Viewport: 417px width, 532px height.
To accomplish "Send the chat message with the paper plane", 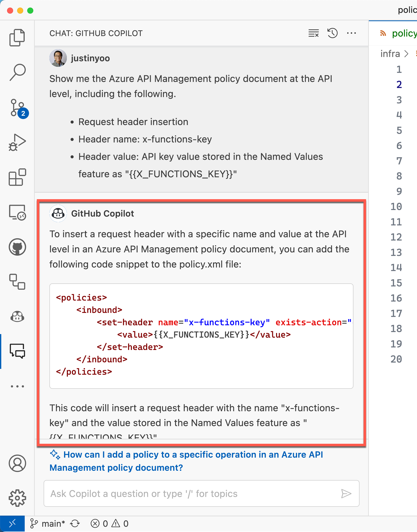I will tap(347, 494).
